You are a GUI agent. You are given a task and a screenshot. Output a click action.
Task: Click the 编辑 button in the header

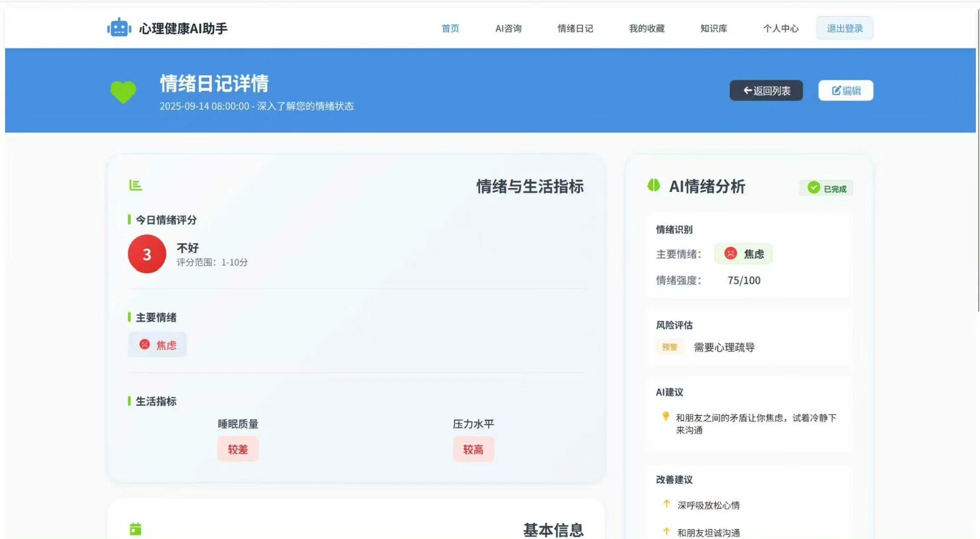(846, 90)
